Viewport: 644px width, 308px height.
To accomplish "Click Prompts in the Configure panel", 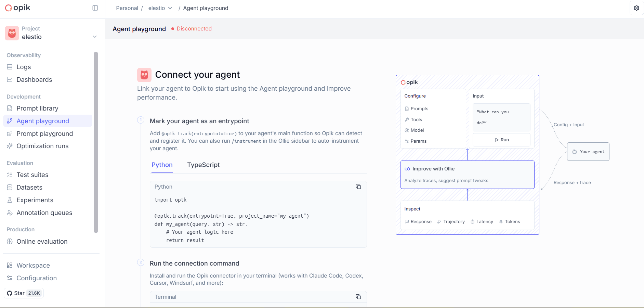I will [x=416, y=109].
